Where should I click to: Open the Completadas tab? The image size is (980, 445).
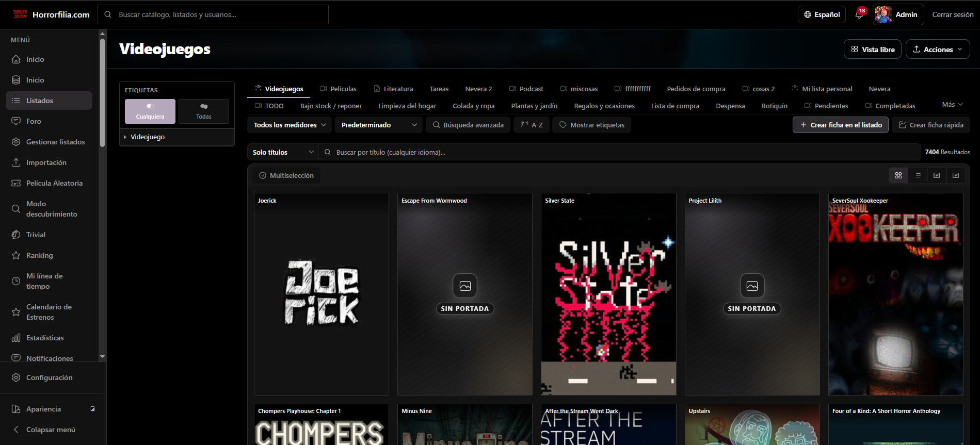coord(890,106)
